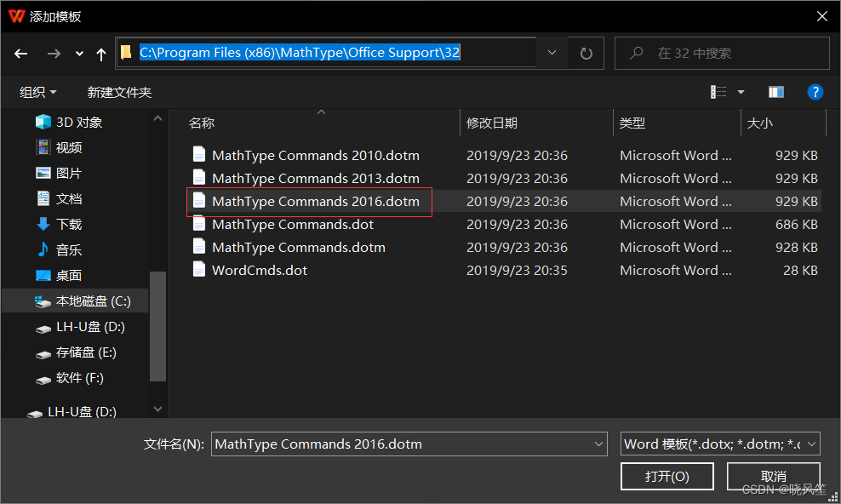Viewport: 841px width, 504px height.
Task: Click the sidebar scrollbar thumb
Action: (x=157, y=326)
